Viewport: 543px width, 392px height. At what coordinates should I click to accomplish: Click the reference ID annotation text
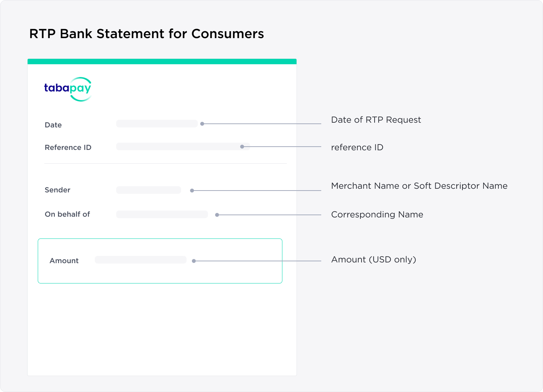coord(357,147)
